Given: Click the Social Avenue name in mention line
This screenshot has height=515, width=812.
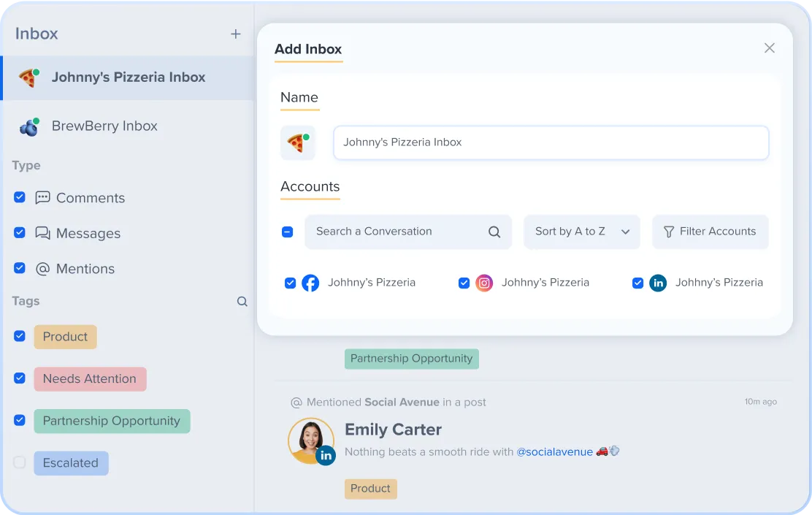Looking at the screenshot, I should click(x=402, y=403).
